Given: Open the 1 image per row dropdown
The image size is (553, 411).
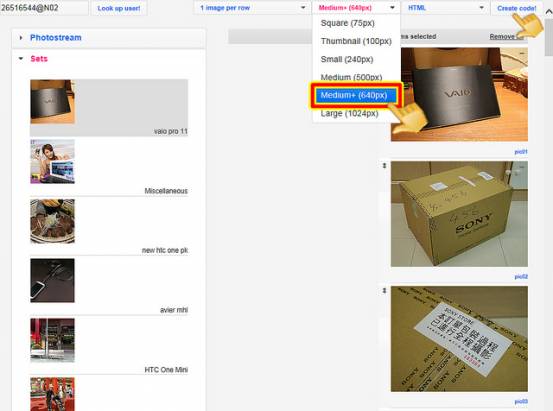Looking at the screenshot, I should pyautogui.click(x=252, y=7).
